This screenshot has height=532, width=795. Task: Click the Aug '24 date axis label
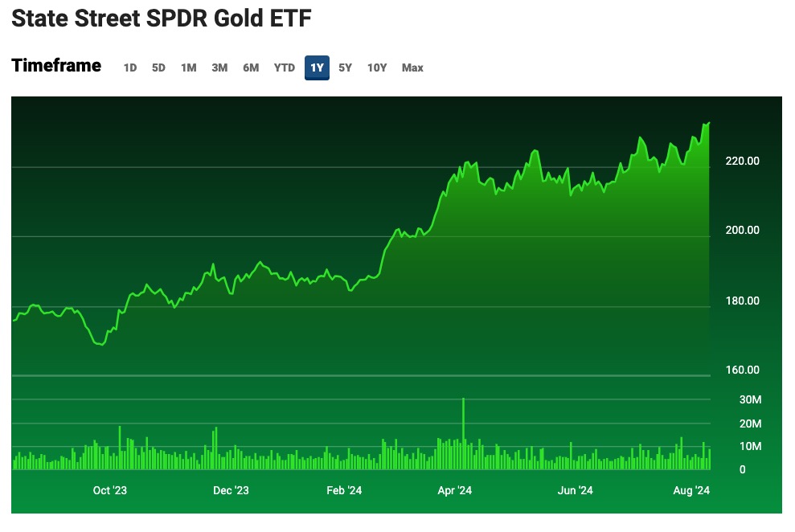tap(691, 490)
